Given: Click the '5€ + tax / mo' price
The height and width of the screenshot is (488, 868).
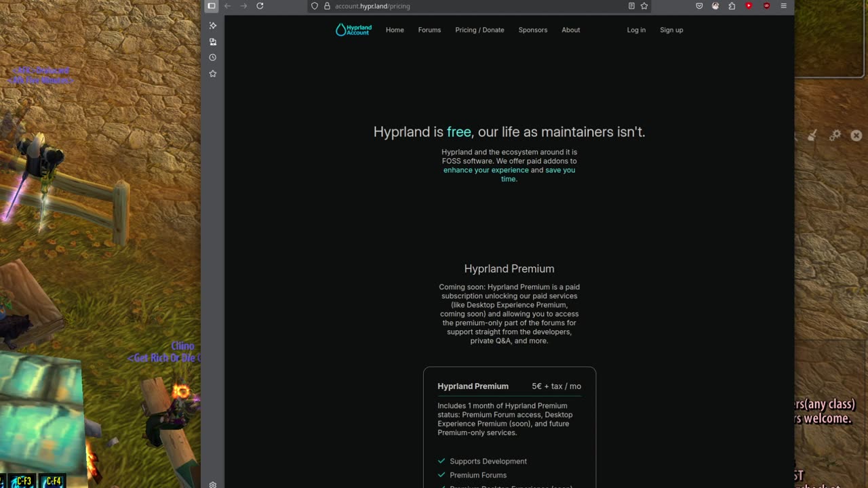Looking at the screenshot, I should (x=556, y=386).
